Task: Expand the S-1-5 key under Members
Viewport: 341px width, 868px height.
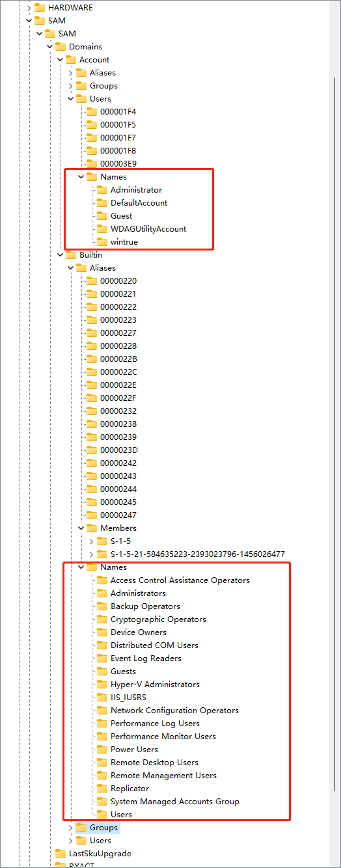Action: pyautogui.click(x=91, y=541)
